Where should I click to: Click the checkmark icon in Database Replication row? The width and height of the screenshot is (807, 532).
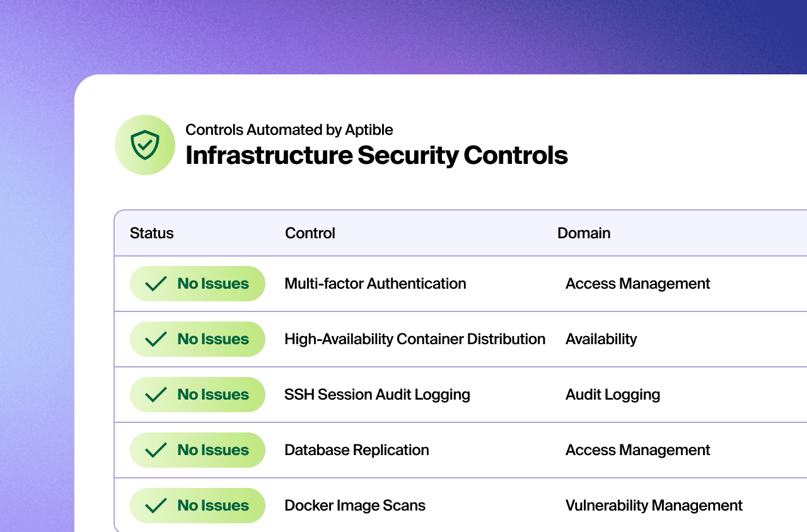156,450
